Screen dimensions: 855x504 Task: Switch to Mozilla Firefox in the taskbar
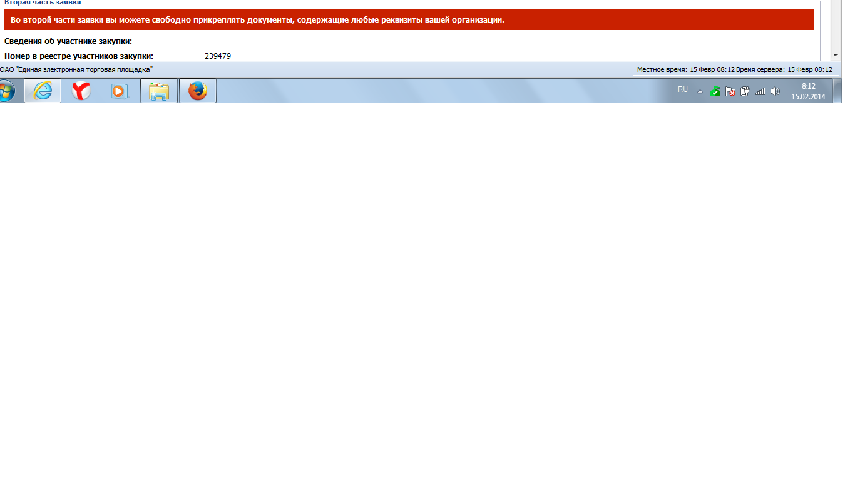[x=198, y=91]
